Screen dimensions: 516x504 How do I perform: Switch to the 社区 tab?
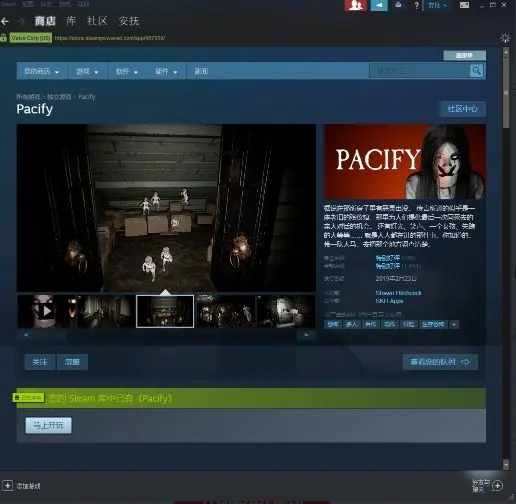click(x=97, y=21)
